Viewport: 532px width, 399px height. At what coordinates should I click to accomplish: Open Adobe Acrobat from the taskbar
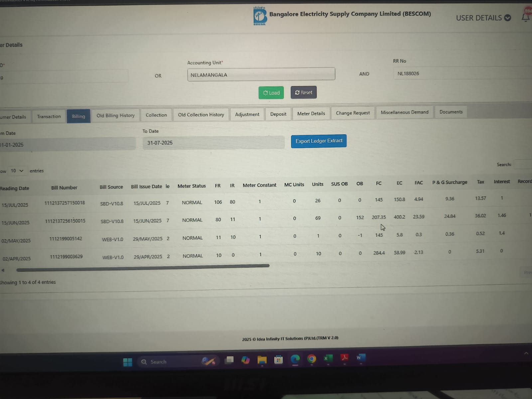[344, 358]
